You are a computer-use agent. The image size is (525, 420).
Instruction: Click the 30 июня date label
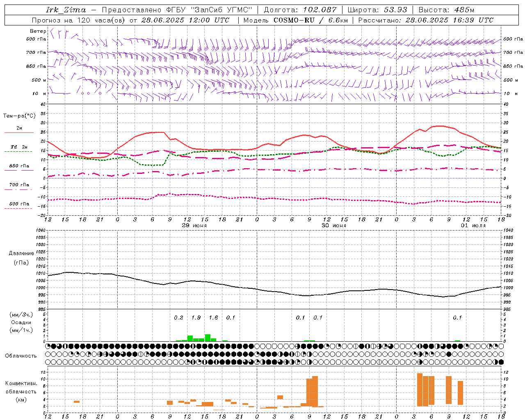(334, 226)
